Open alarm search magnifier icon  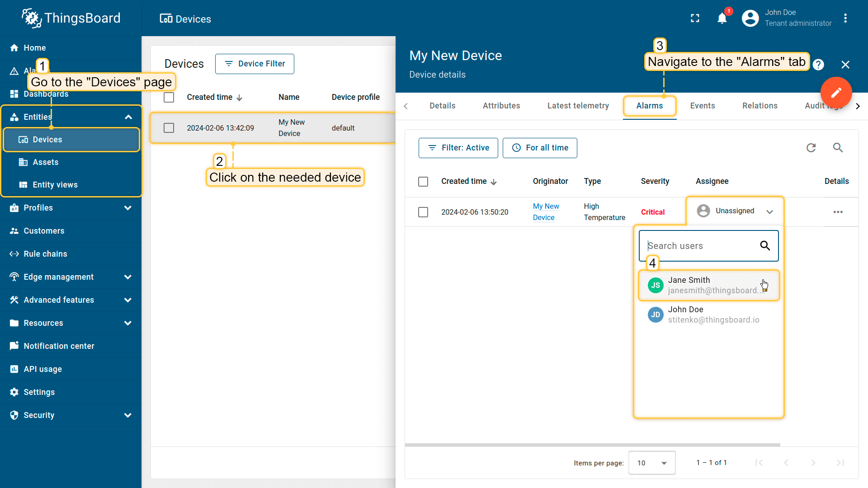pos(838,148)
